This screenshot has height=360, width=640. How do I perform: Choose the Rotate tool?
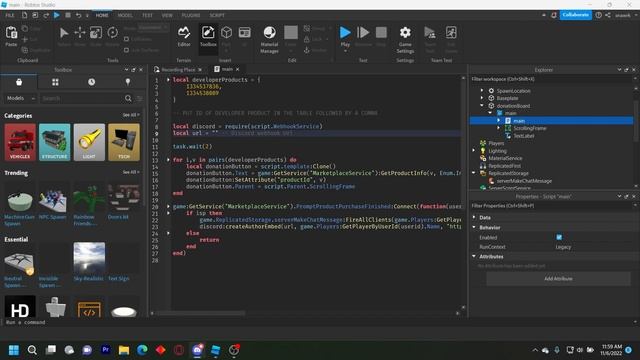112,33
